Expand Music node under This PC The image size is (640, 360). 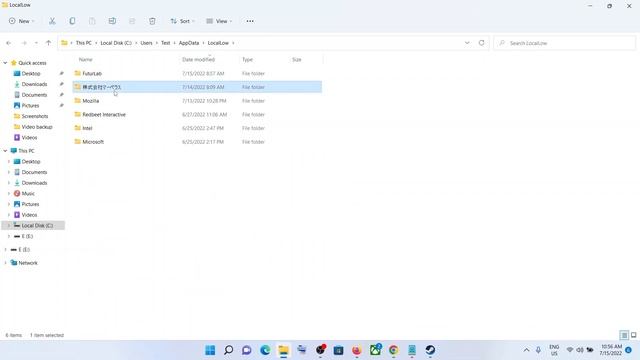click(9, 193)
